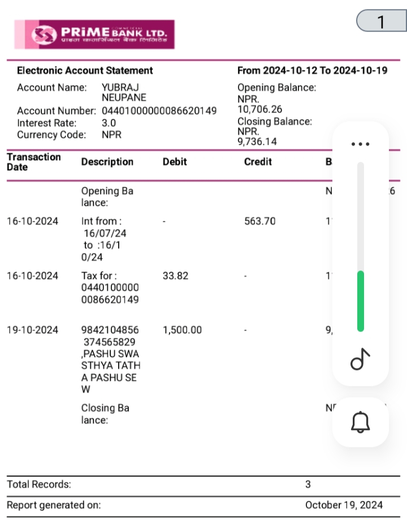The height and width of the screenshot is (532, 407).
Task: Select the Transaction Date column header
Action: pos(33,162)
